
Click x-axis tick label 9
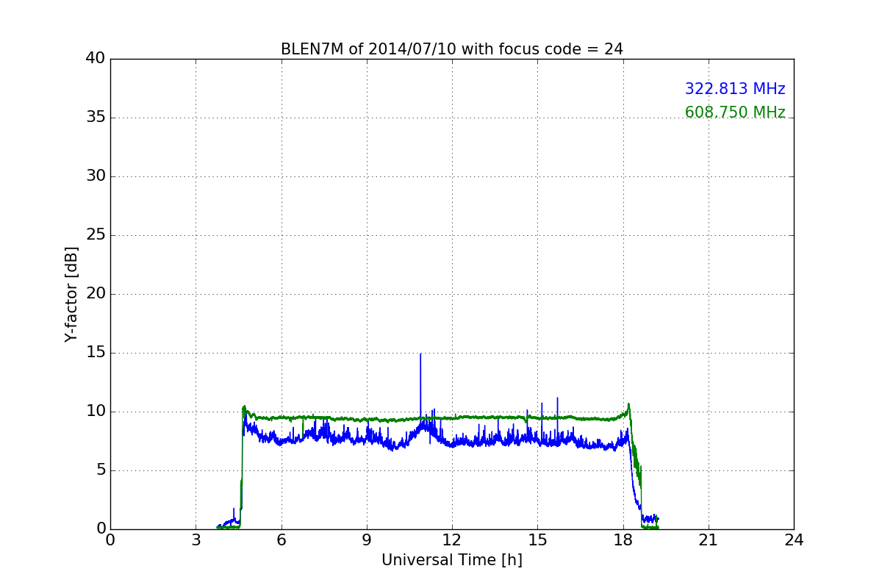(367, 539)
